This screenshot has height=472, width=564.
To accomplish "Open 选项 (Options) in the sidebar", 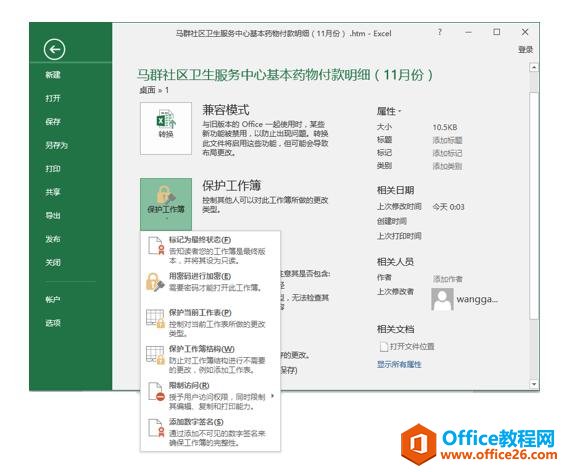I will click(x=53, y=323).
